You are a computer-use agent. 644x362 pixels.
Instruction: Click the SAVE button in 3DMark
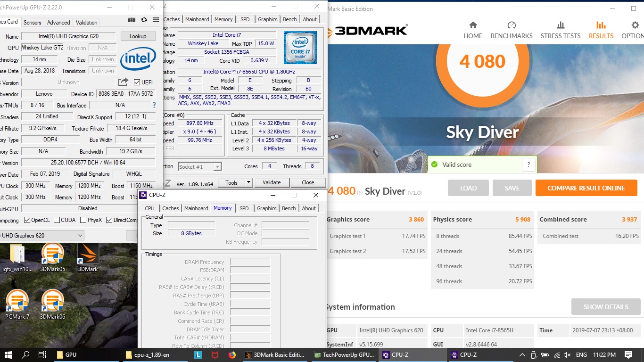click(512, 188)
